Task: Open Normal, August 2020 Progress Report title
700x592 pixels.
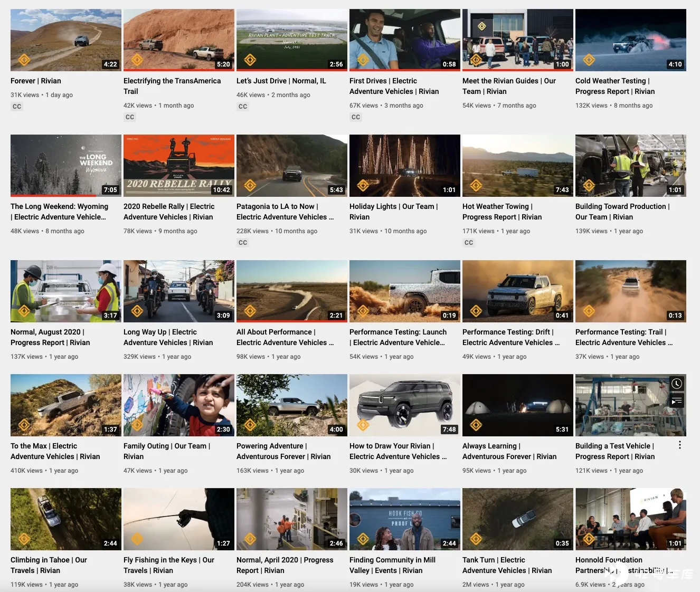Action: [50, 337]
